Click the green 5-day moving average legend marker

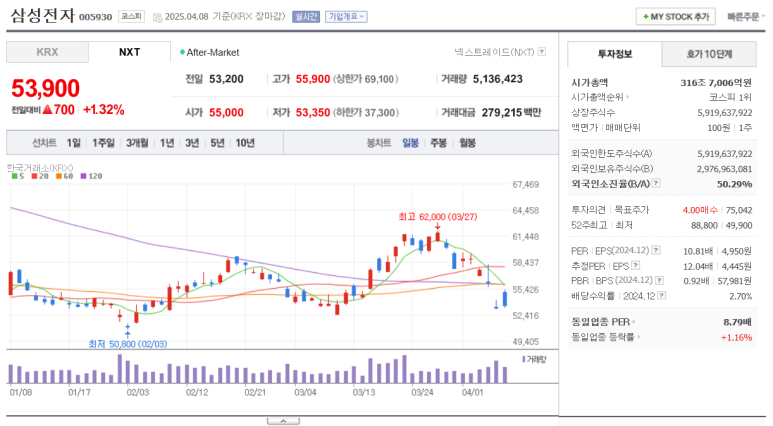[x=14, y=176]
